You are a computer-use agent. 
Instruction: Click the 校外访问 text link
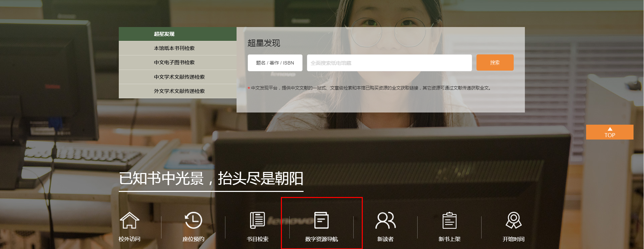(x=129, y=239)
